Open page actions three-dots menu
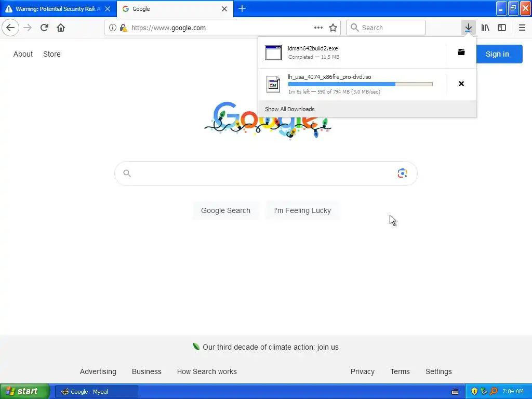 318,28
